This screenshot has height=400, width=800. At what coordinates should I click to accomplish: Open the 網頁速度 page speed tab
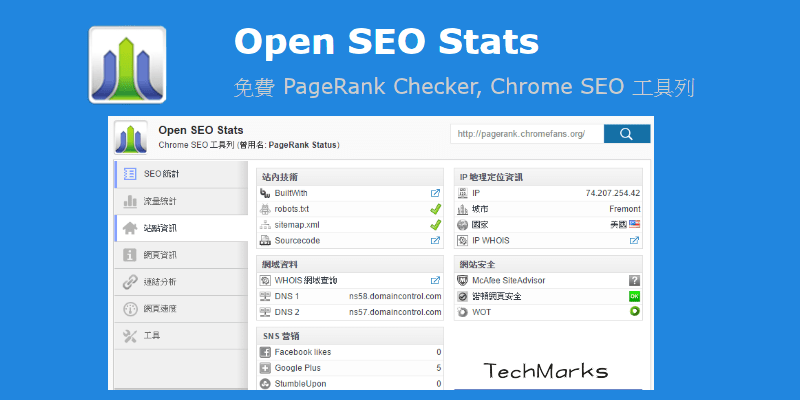[180, 309]
